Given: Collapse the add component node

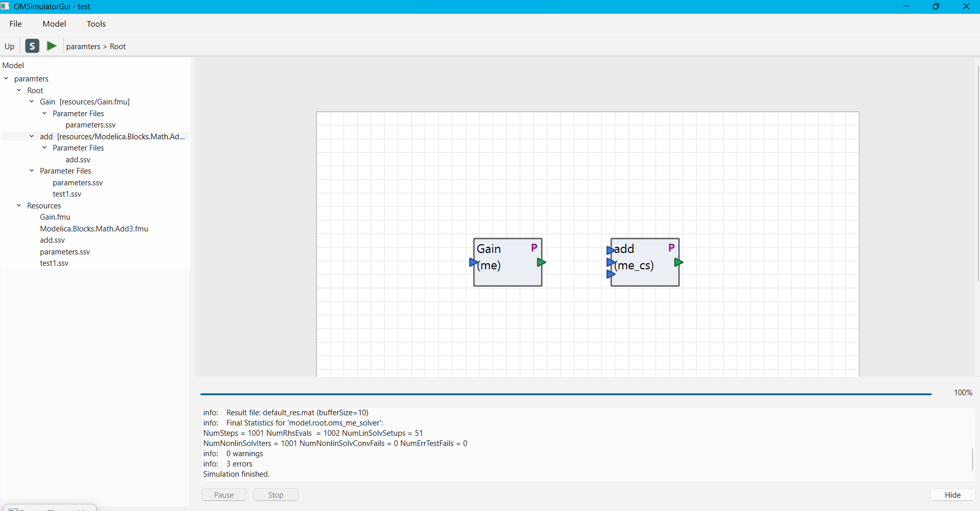Looking at the screenshot, I should pos(32,137).
